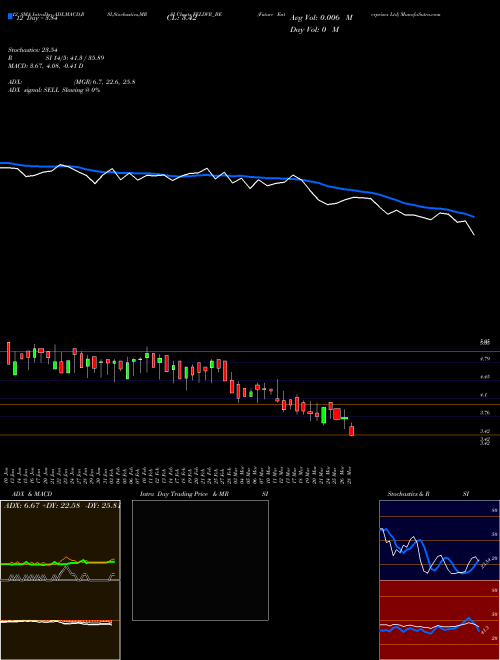Click the blue stochastics indicator panel

click(x=439, y=540)
